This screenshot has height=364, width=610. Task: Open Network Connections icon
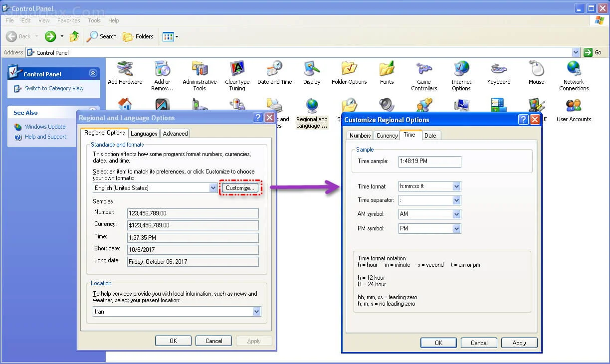point(574,69)
